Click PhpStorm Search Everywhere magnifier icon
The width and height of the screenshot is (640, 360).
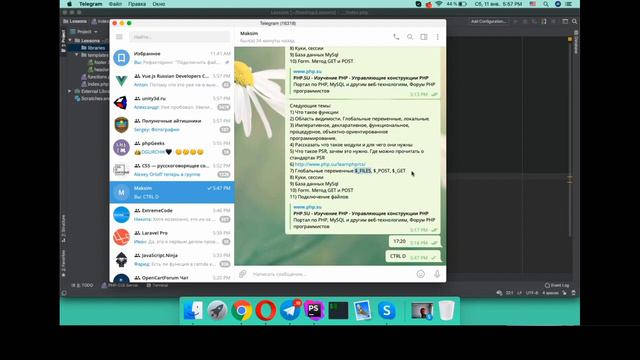tap(574, 21)
